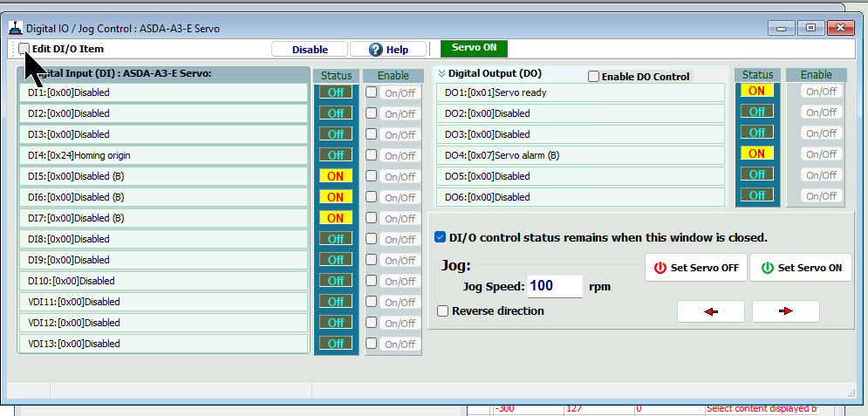Click DI7 yellow ON status indicator
This screenshot has height=416, width=868.
tap(336, 218)
